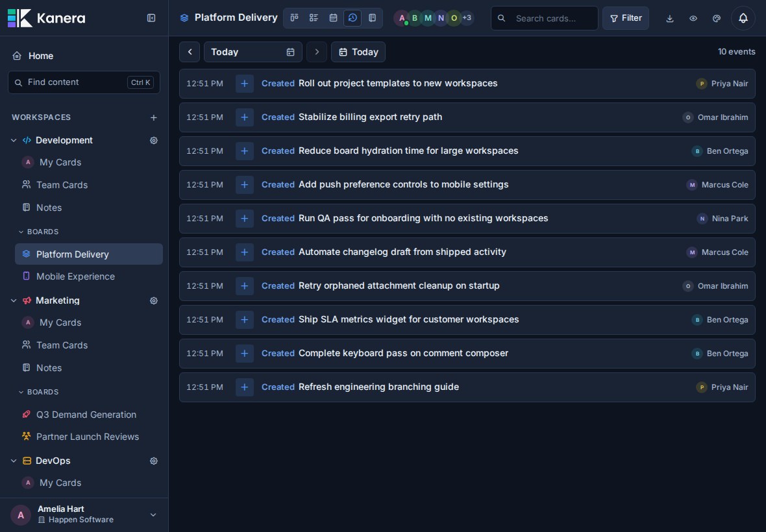Collapse the sidebar panel icon

pos(151,18)
